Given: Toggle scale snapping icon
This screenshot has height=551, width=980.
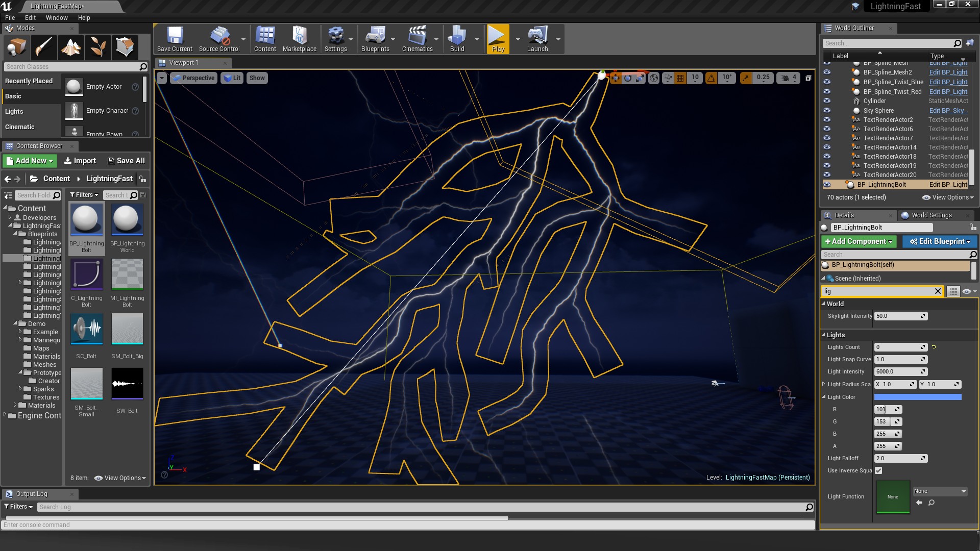Looking at the screenshot, I should 746,78.
